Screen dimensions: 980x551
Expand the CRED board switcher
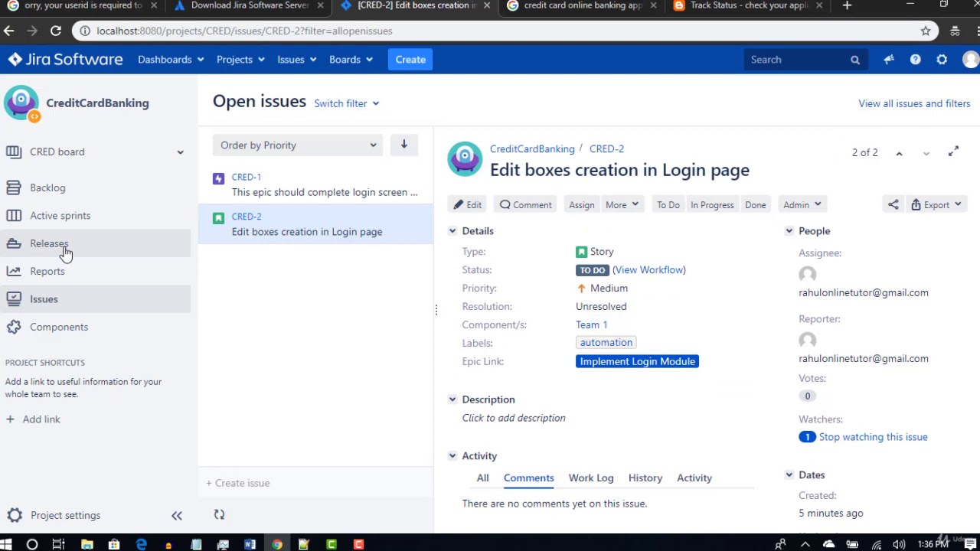[180, 152]
